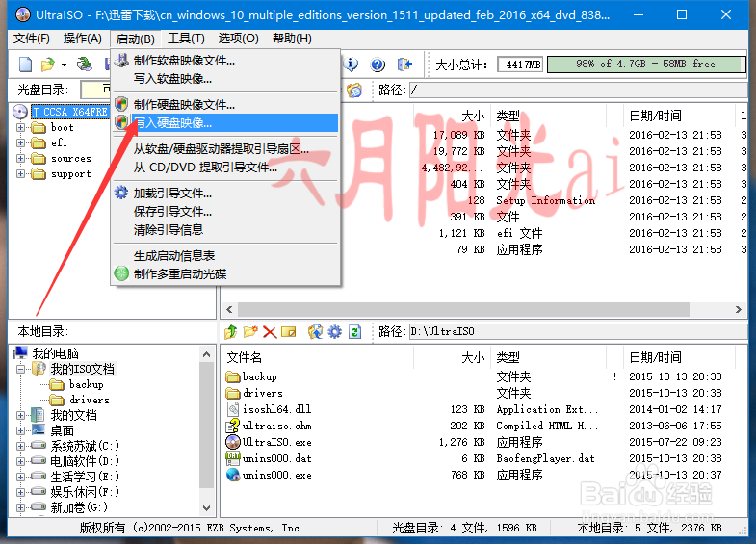Click UltraISO.exe application icon in file list

[233, 442]
